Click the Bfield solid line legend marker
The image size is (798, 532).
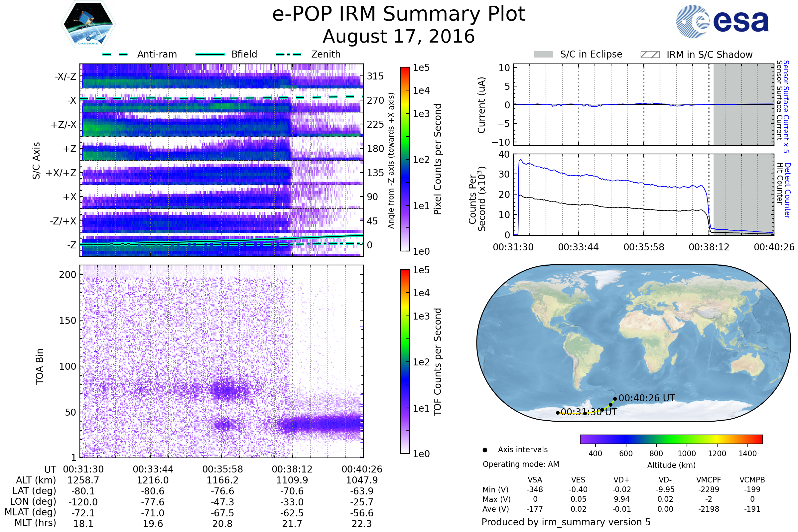(x=210, y=54)
